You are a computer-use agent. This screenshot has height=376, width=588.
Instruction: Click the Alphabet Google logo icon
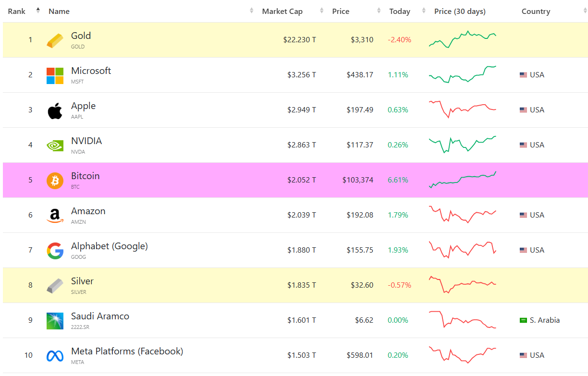pos(55,251)
